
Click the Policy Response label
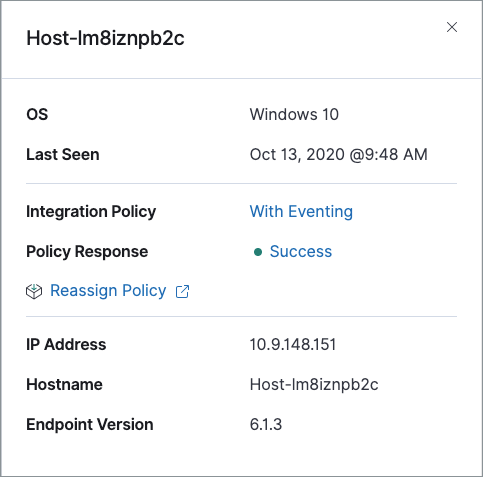[x=87, y=252]
